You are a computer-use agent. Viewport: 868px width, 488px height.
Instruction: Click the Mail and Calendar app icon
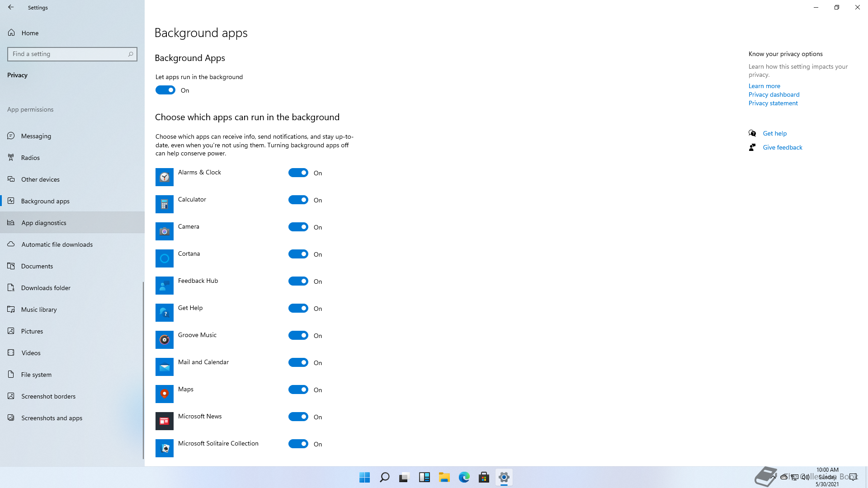[165, 367]
